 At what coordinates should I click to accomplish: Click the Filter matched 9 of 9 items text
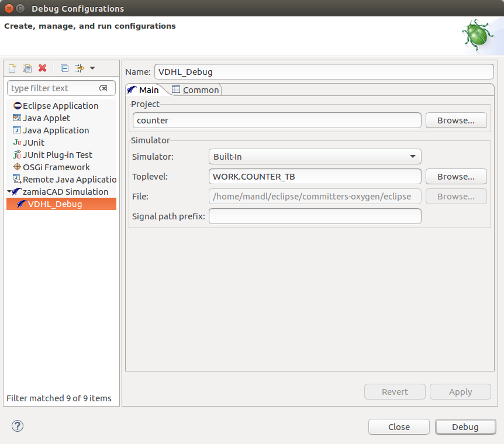pyautogui.click(x=59, y=398)
